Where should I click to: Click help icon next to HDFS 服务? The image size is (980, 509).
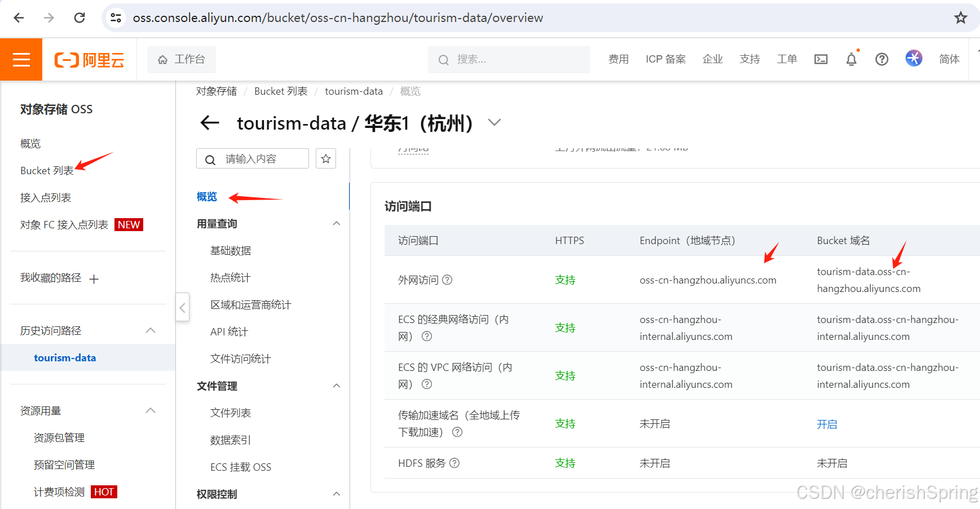[x=454, y=463]
